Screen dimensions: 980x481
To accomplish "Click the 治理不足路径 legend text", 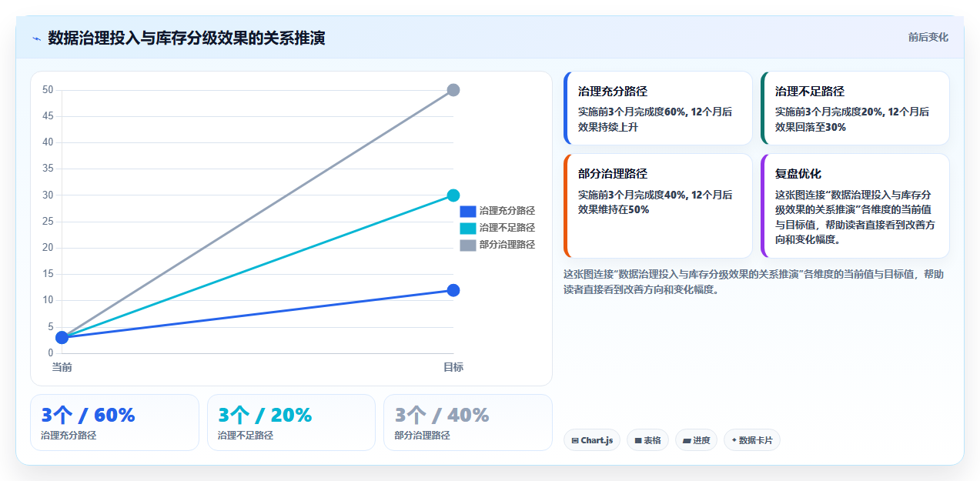I will (x=507, y=228).
